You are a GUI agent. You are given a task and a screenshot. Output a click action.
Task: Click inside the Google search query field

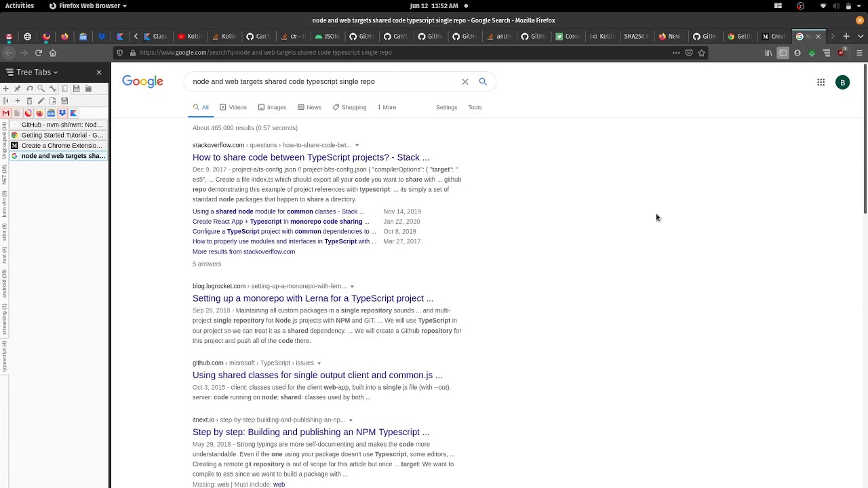(x=319, y=82)
